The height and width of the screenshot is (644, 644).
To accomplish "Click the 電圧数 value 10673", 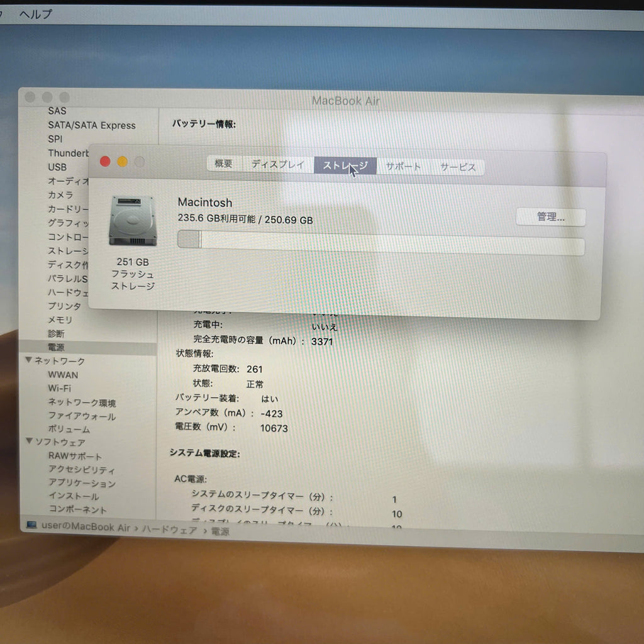I will pos(274,428).
